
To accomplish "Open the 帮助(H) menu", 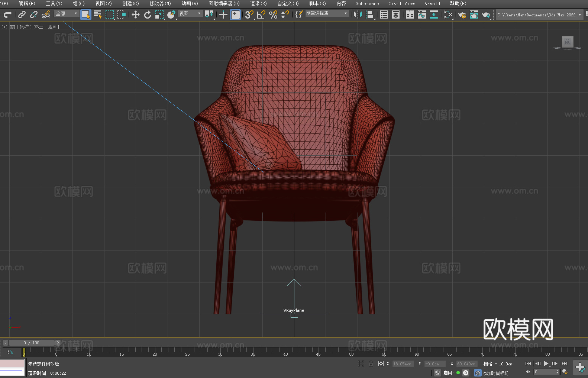I will [x=458, y=3].
